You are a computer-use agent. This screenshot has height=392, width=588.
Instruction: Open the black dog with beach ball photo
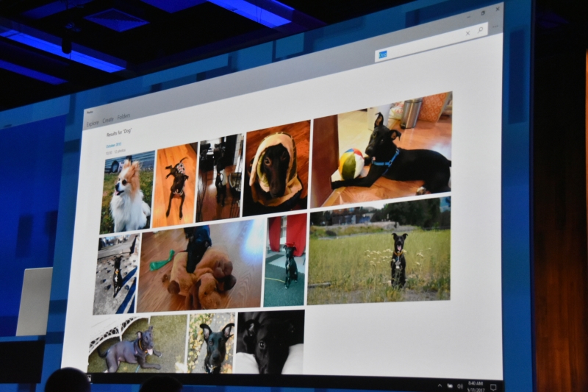381,150
